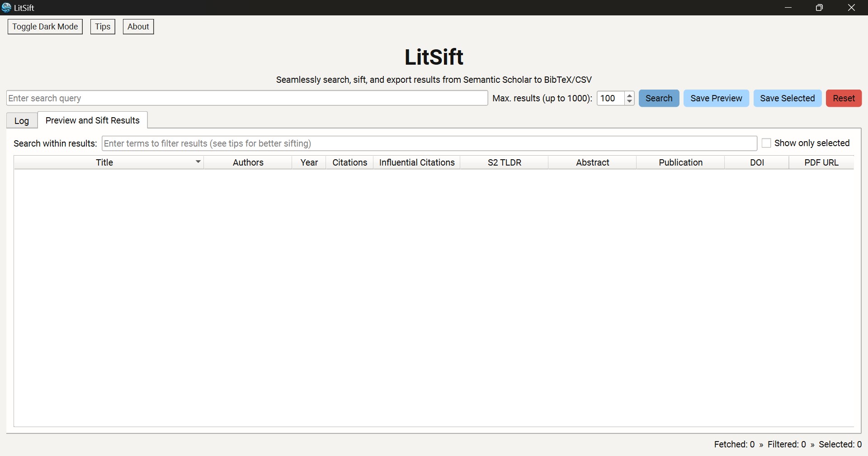The width and height of the screenshot is (868, 456).
Task: Click the max results number field
Action: pos(611,98)
